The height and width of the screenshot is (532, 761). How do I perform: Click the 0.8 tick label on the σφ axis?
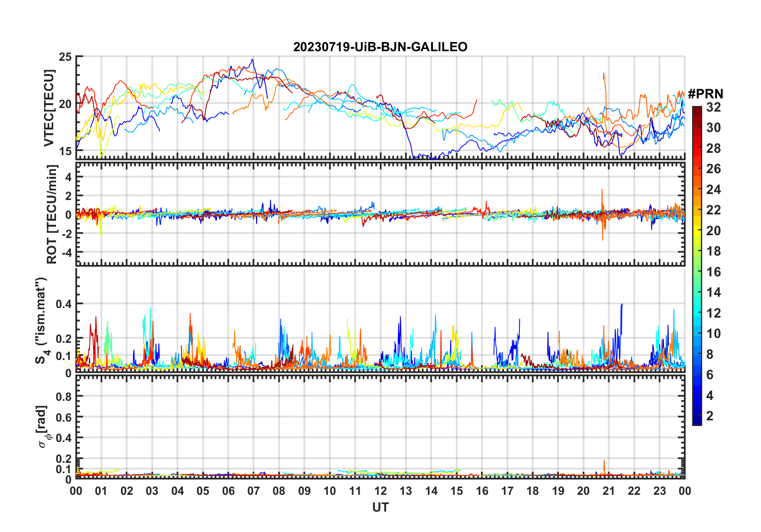click(64, 396)
